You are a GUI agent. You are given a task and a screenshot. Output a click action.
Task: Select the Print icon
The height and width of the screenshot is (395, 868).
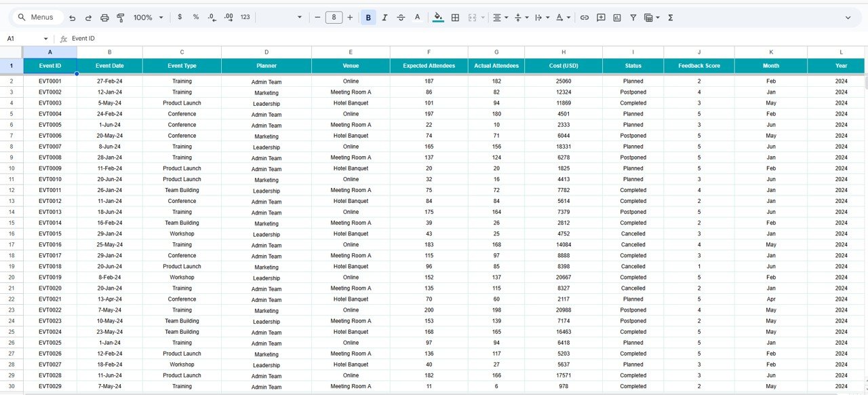pos(104,17)
